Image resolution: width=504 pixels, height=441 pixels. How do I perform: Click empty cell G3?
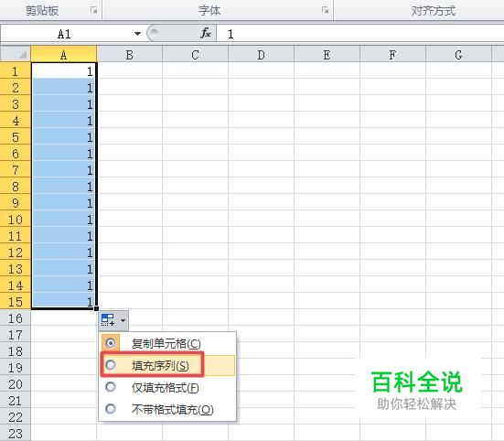point(458,103)
